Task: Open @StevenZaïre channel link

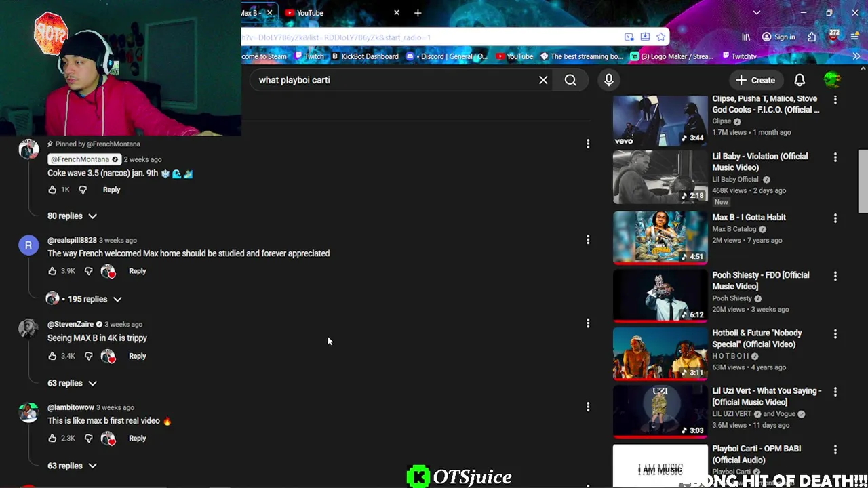Action: coord(71,324)
